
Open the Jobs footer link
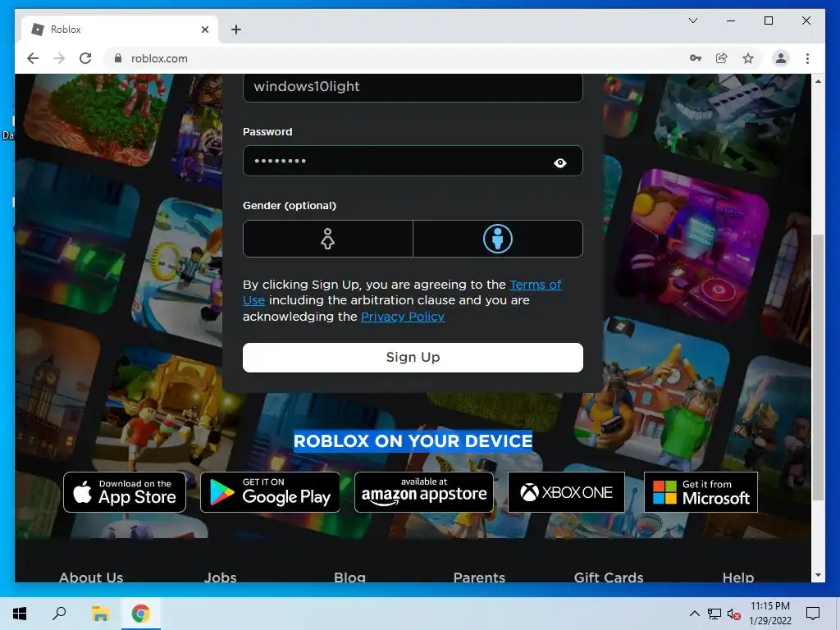[220, 577]
